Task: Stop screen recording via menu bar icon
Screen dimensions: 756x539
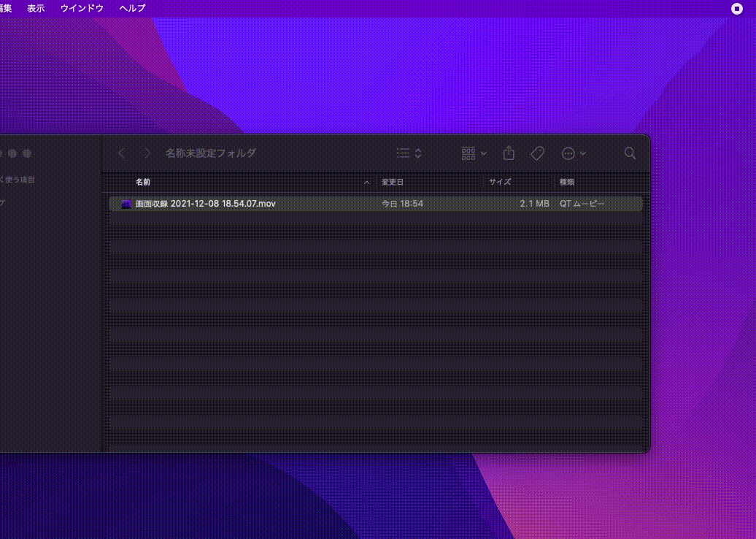Action: point(737,9)
